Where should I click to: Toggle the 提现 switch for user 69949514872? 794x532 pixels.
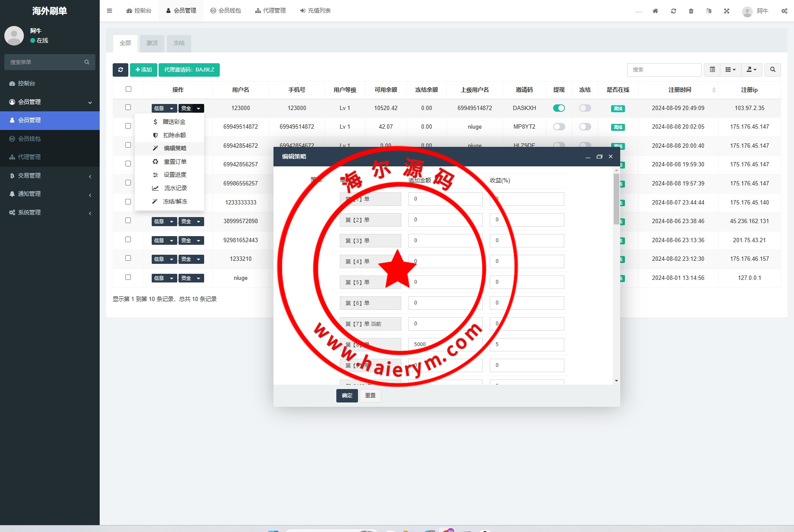[559, 127]
